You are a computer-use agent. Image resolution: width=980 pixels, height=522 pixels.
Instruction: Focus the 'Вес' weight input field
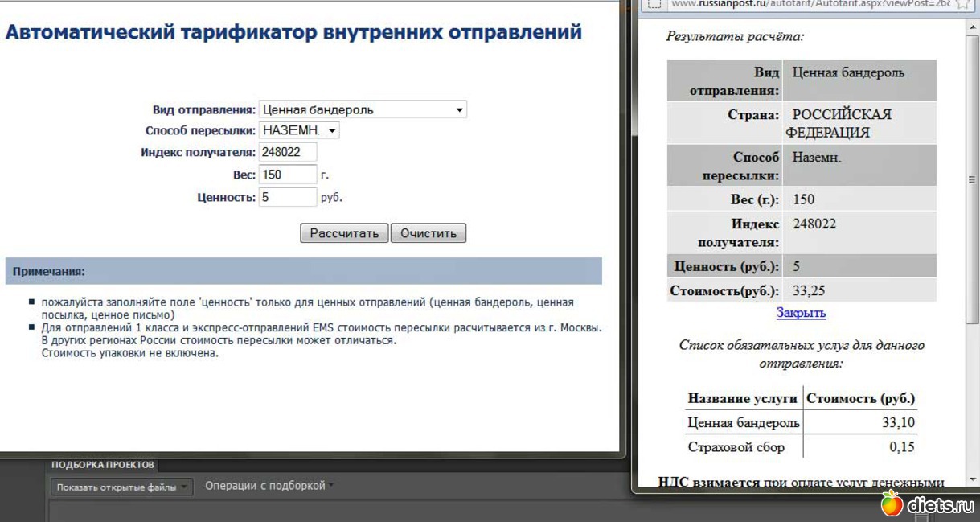click(287, 175)
